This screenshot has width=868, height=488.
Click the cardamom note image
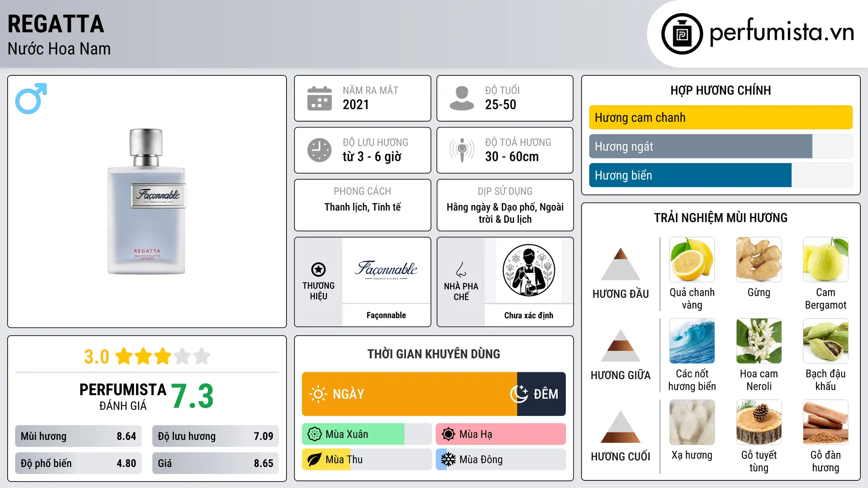(x=826, y=341)
